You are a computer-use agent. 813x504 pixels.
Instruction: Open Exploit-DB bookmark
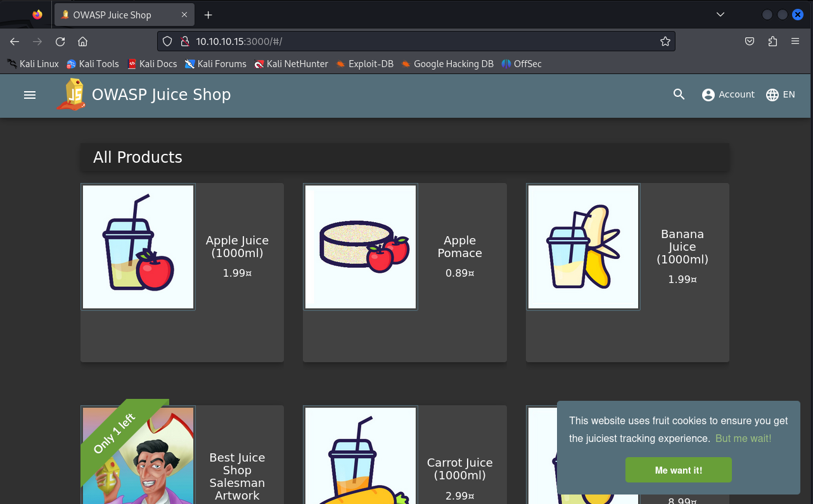365,63
